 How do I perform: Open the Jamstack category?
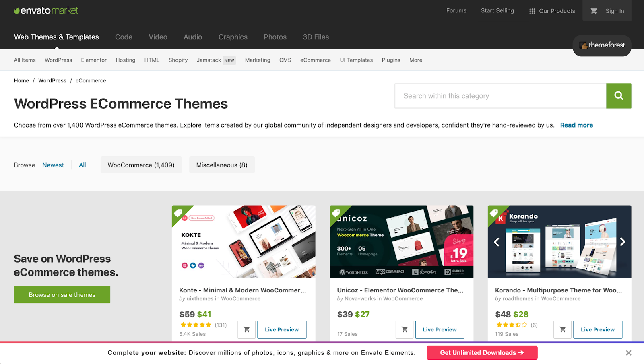209,60
